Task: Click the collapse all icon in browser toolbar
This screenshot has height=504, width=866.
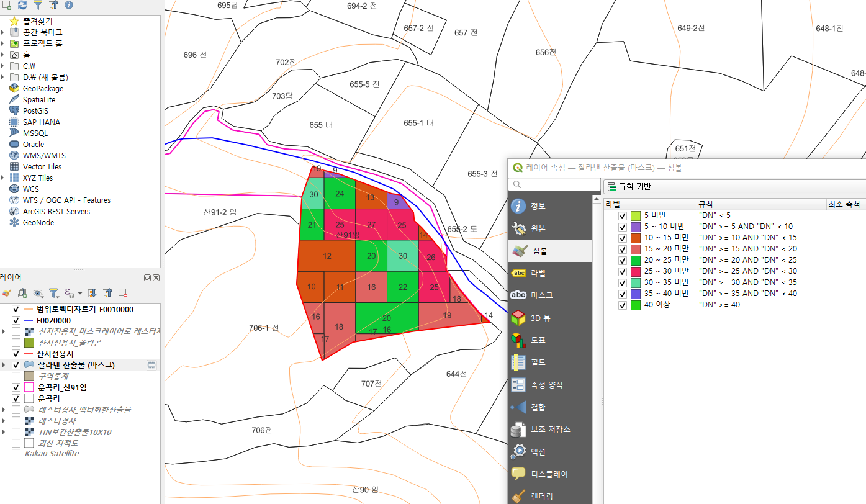Action: (x=53, y=5)
